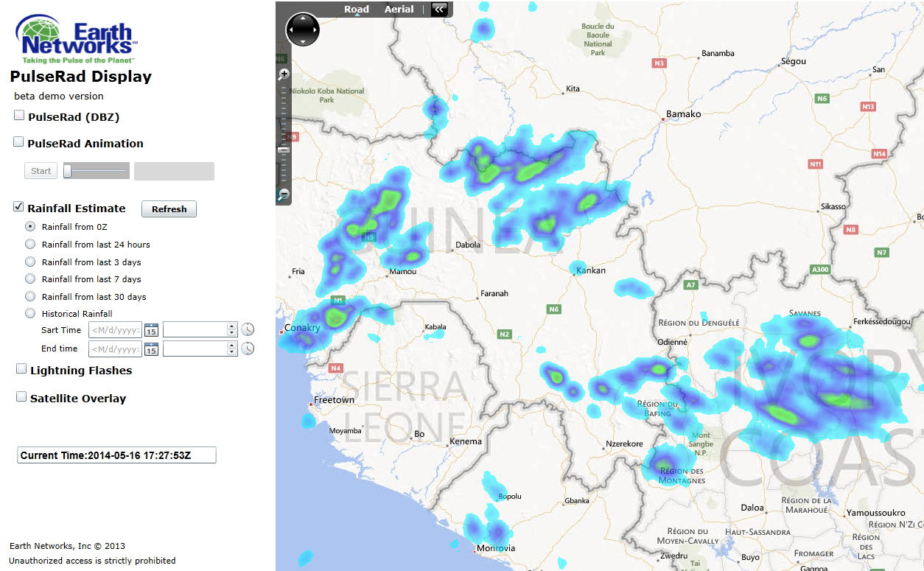Viewport: 924px width, 571px height.
Task: Click the Freetown city label on the map
Action: (x=334, y=400)
